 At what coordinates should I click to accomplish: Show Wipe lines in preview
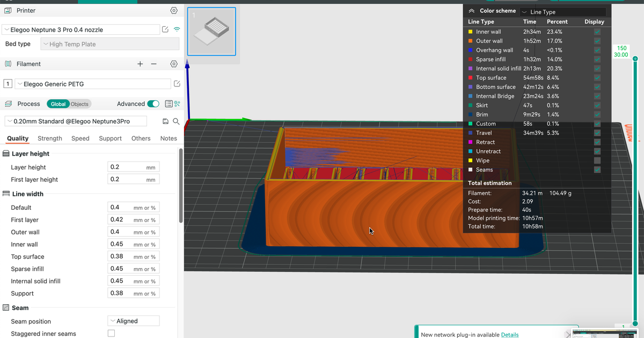597,160
